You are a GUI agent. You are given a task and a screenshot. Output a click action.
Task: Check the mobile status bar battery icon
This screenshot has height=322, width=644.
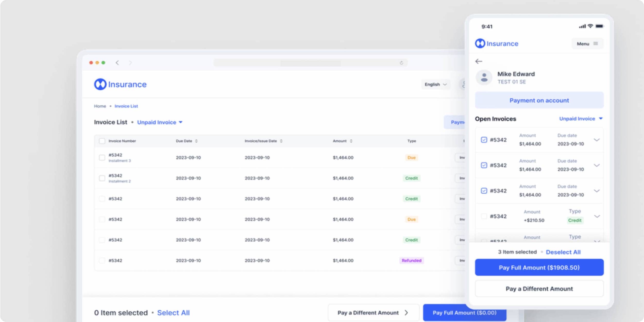(x=600, y=26)
